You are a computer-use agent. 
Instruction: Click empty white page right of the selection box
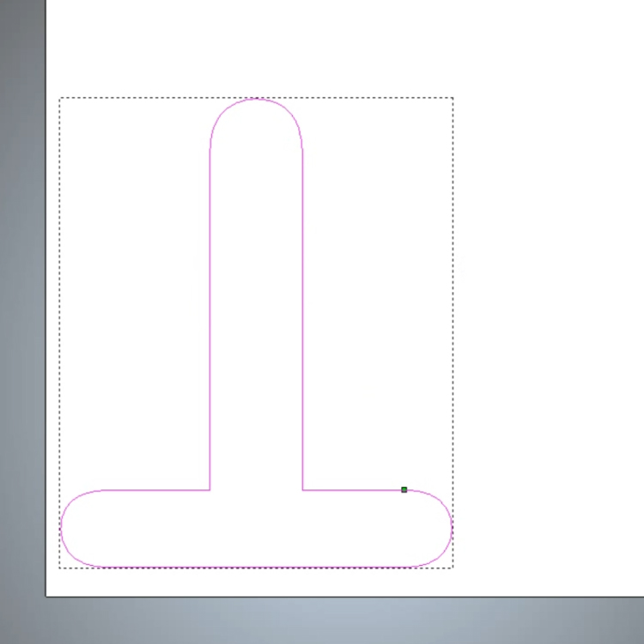(550, 301)
